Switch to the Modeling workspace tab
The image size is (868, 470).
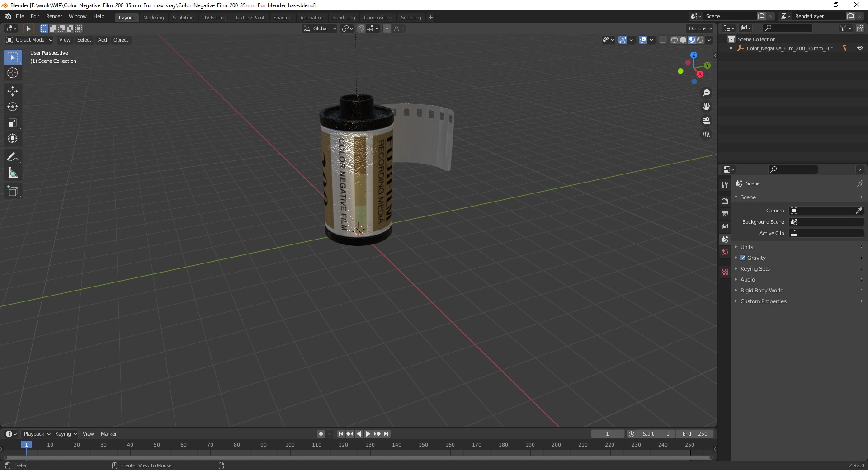[x=153, y=18]
